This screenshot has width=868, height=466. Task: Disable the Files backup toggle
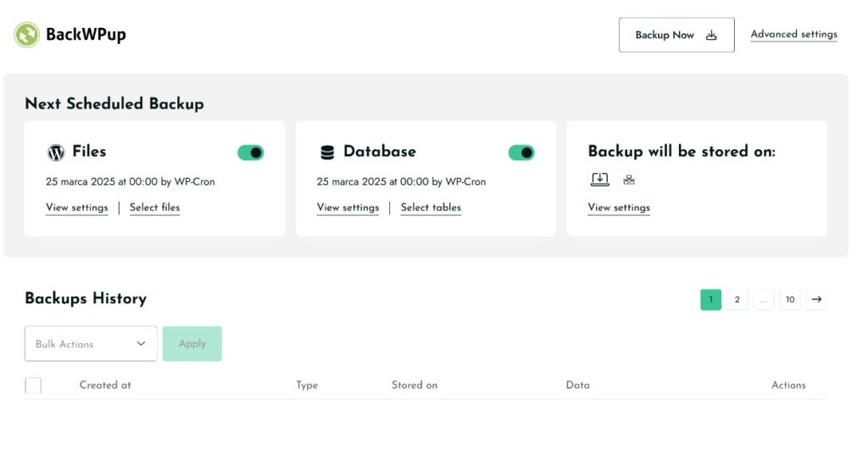point(251,153)
